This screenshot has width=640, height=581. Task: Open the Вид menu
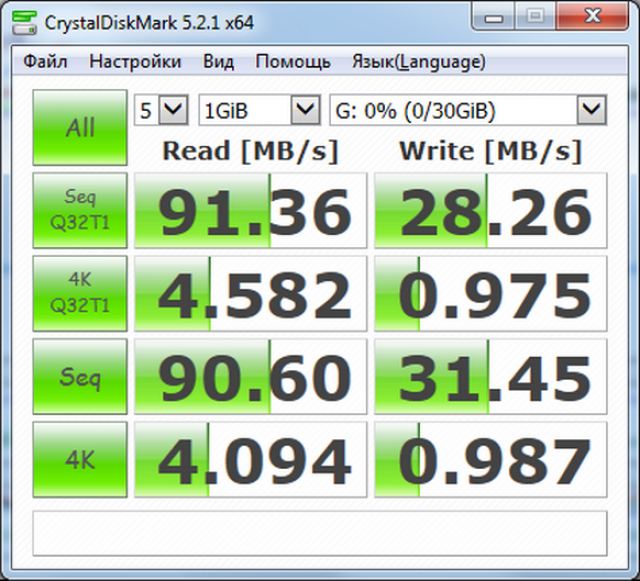tap(218, 62)
